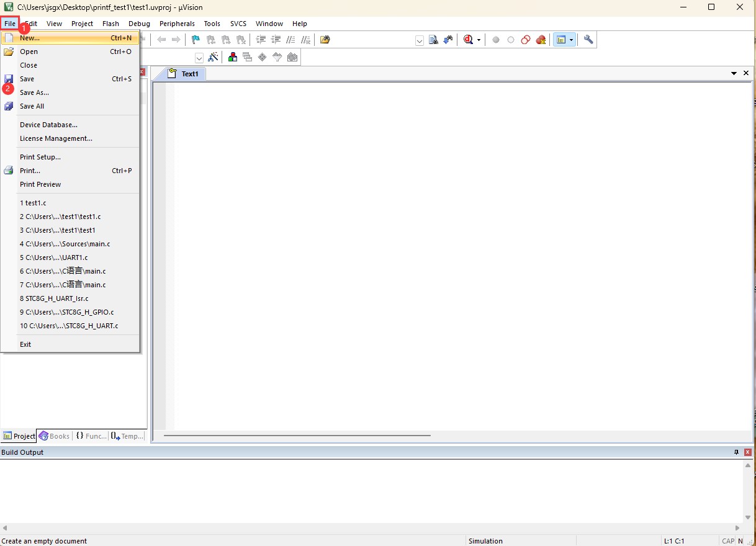
Task: Expand the find text combo box dropdown
Action: [420, 40]
